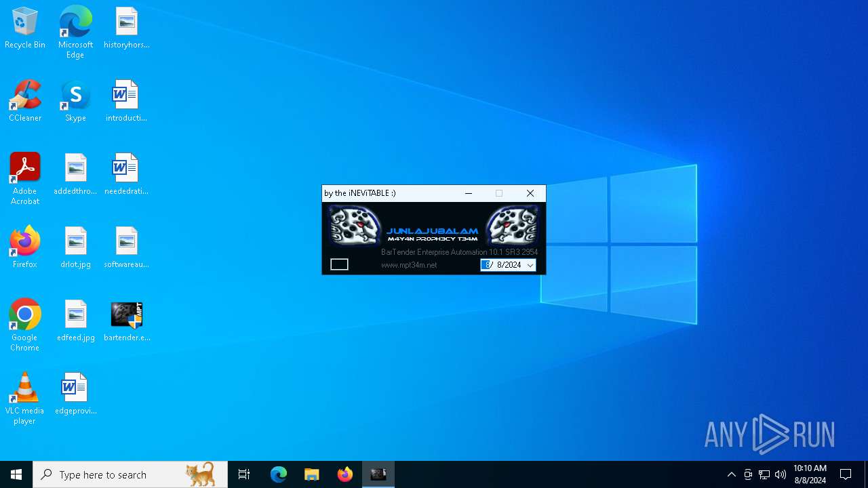Open VLC media player shortcut
The width and height of the screenshot is (868, 488).
[x=25, y=399]
